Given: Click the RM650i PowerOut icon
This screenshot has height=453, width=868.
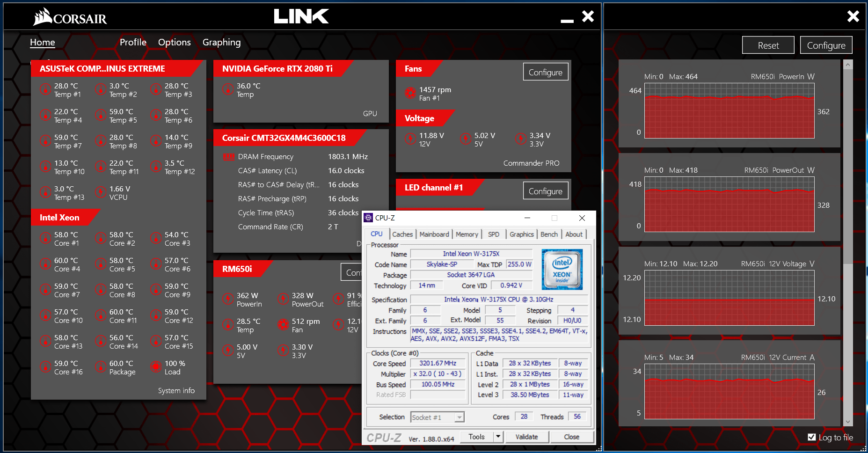Looking at the screenshot, I should pyautogui.click(x=283, y=299).
